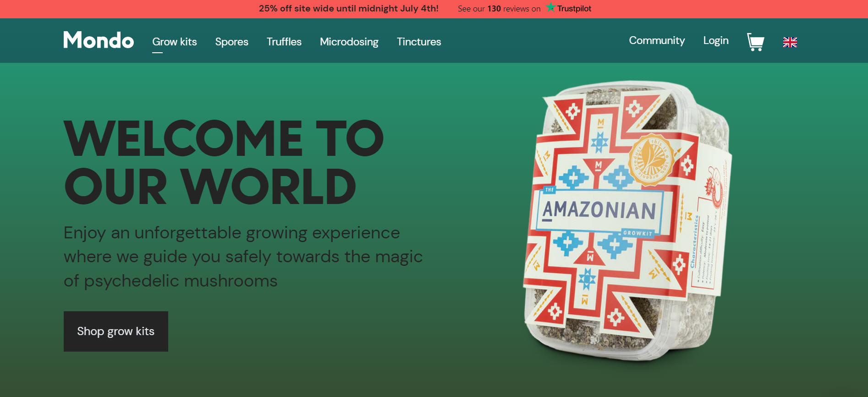Click the Trustpilot text label
This screenshot has width=868, height=397.
574,8
